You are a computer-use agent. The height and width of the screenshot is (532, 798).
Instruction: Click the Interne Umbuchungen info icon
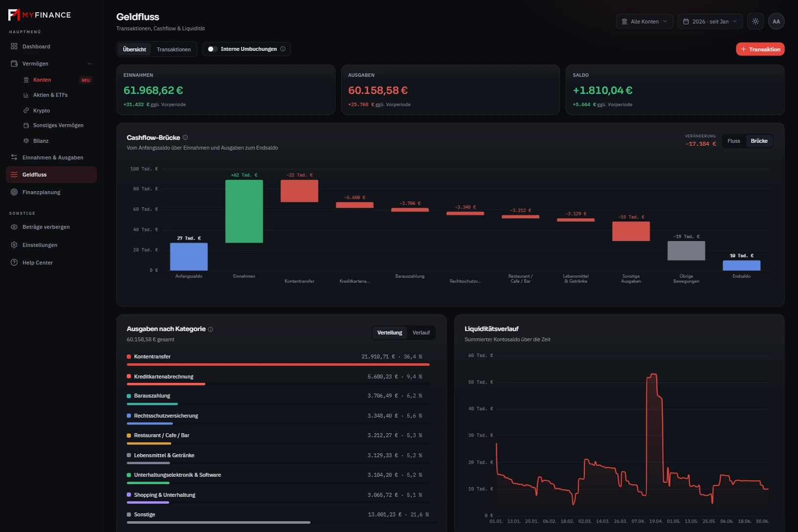coord(283,49)
